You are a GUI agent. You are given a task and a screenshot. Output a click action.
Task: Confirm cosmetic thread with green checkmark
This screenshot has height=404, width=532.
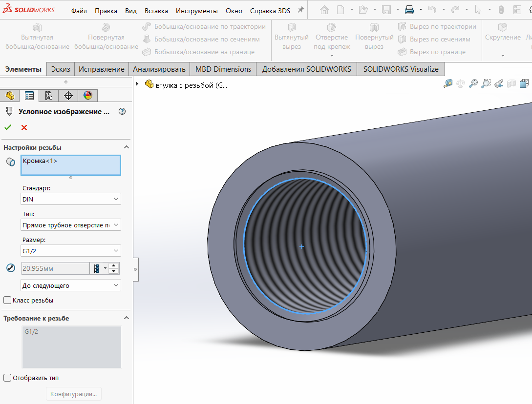pos(8,127)
